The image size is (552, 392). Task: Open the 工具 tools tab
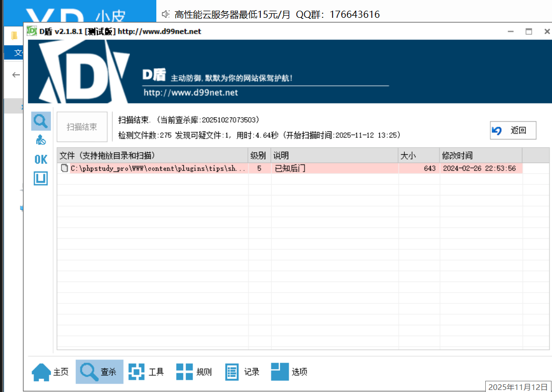click(x=146, y=372)
